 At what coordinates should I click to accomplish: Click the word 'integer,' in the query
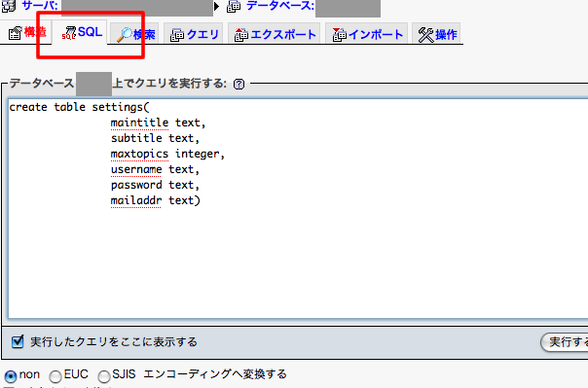coord(200,154)
